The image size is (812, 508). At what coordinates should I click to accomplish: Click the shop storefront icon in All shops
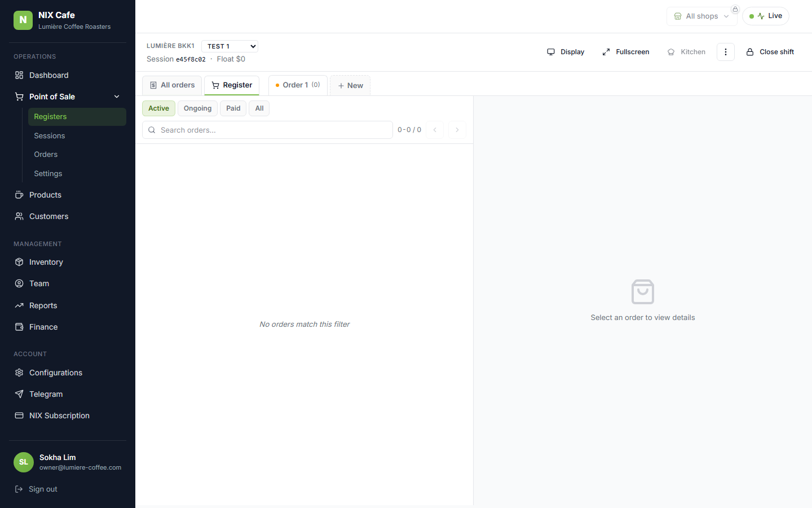click(x=678, y=16)
